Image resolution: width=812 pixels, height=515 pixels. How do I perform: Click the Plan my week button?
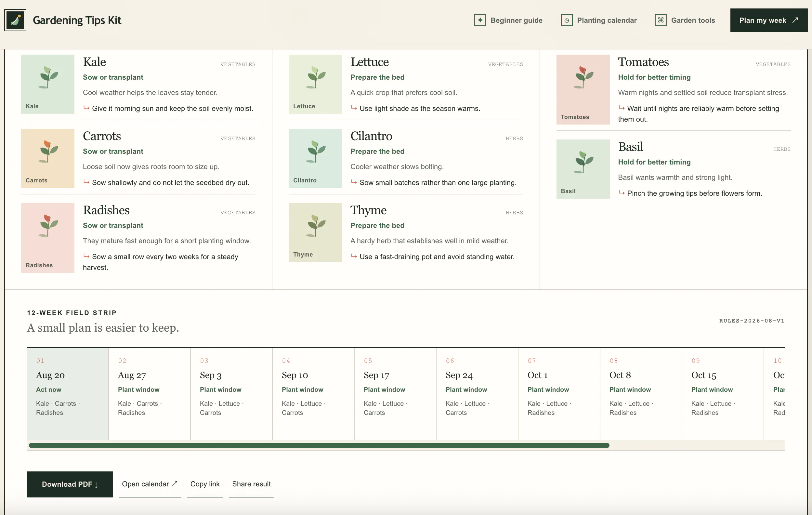(769, 20)
